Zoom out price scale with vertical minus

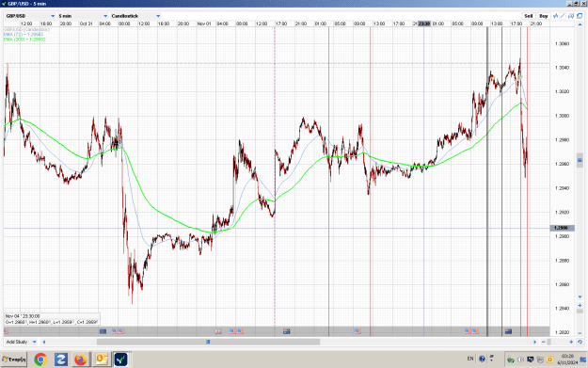point(580,333)
